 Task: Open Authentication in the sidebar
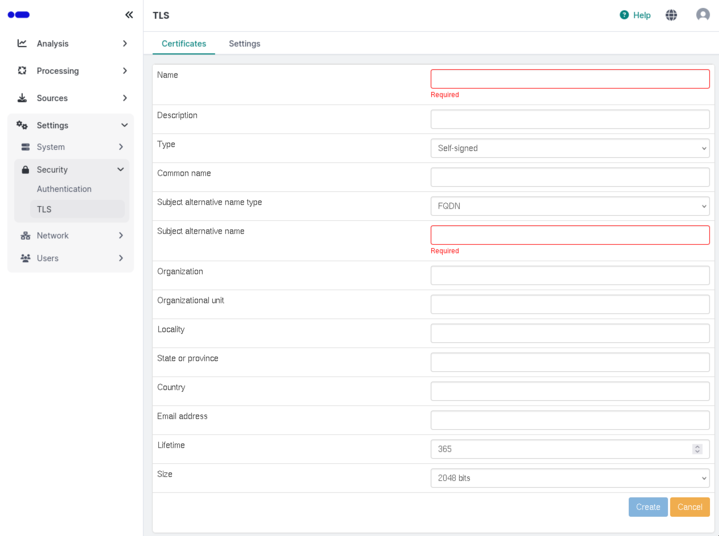[64, 189]
